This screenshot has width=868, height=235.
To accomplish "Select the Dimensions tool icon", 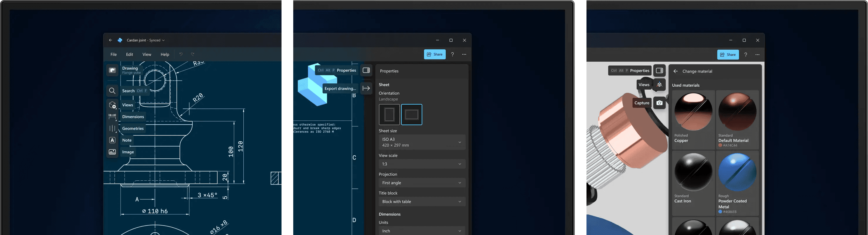I will point(112,117).
